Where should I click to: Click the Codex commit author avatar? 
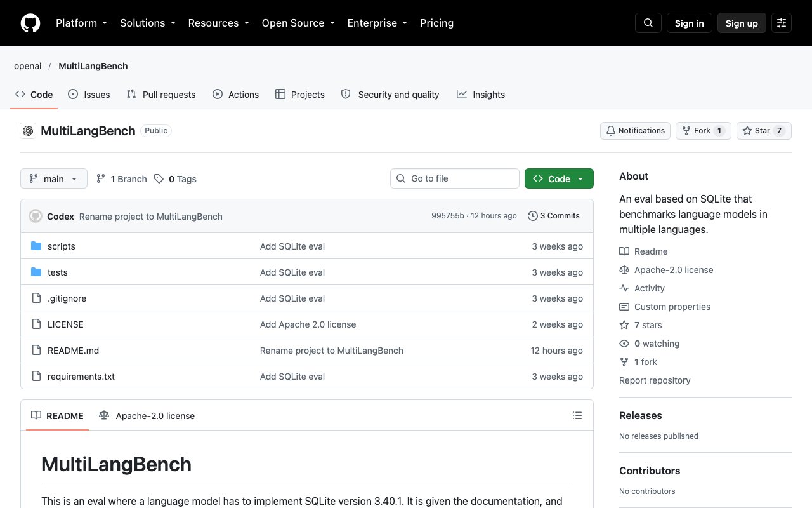tap(36, 216)
